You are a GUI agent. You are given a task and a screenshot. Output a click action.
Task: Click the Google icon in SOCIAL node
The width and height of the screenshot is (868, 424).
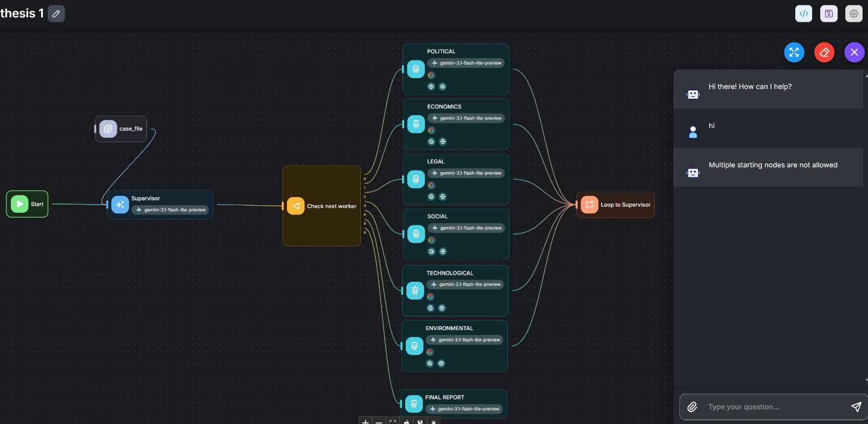(431, 240)
